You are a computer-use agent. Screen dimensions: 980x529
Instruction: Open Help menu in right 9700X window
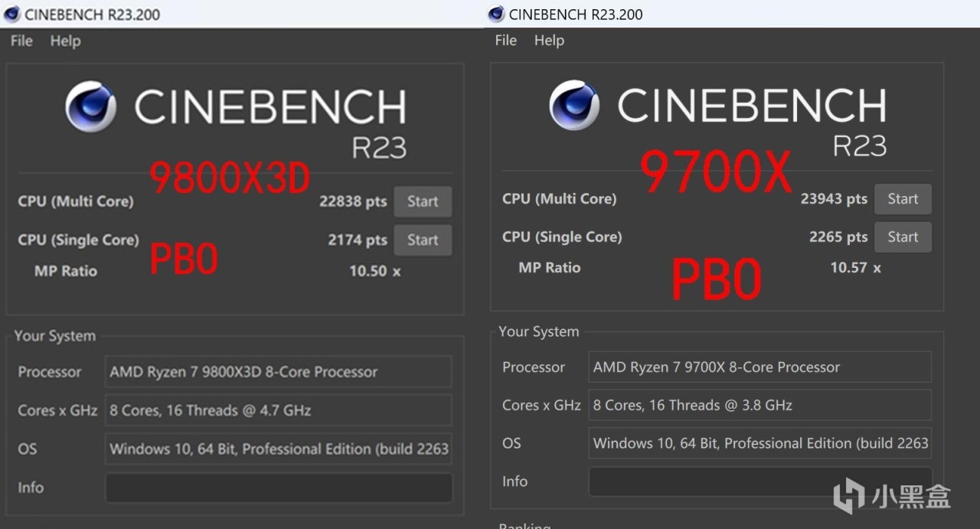(x=549, y=40)
